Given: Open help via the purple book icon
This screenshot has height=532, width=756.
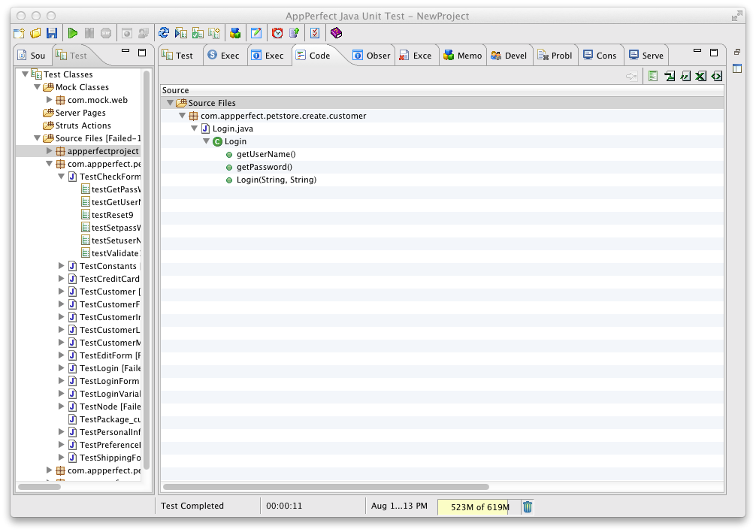Looking at the screenshot, I should pos(336,33).
